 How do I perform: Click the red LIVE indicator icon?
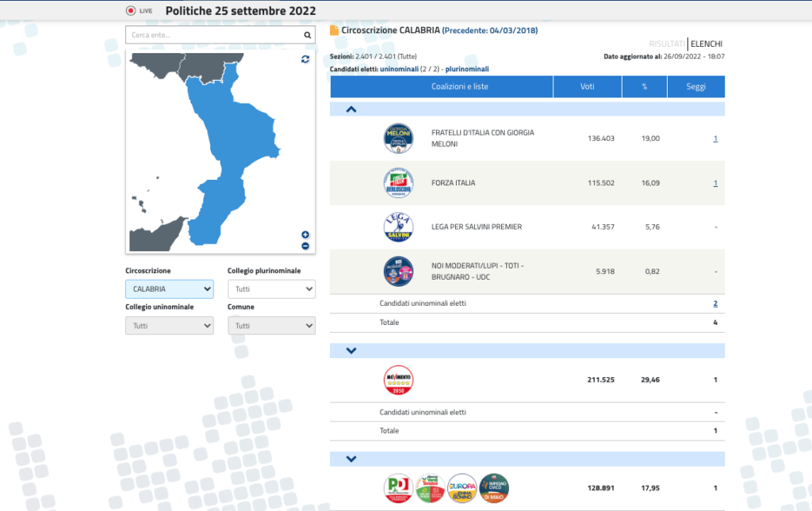pos(131,11)
